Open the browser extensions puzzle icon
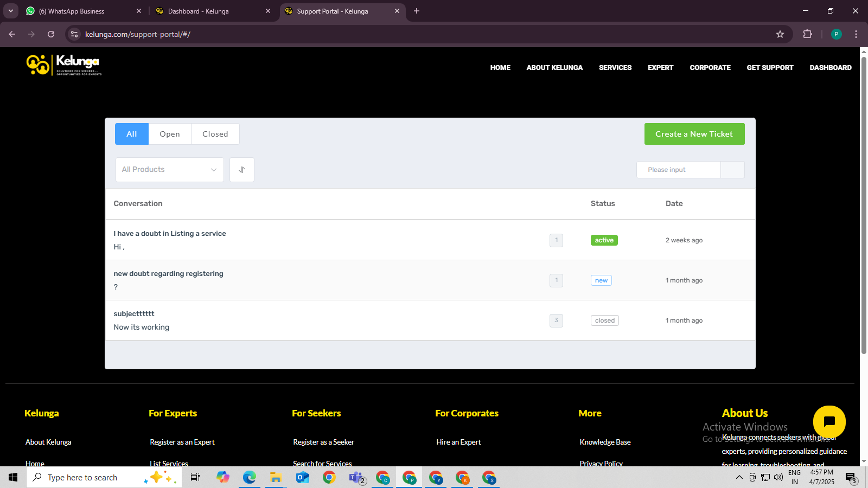This screenshot has width=868, height=488. 807,34
